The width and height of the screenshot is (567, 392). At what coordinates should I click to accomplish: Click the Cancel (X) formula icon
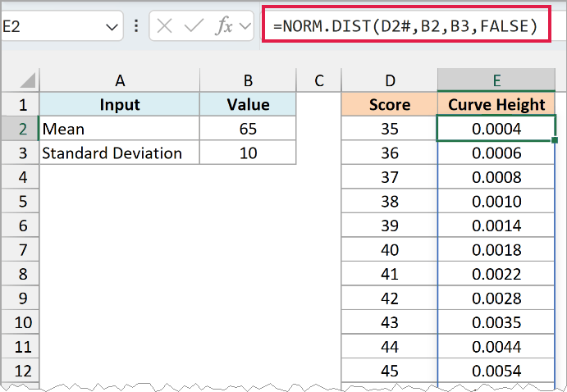(165, 26)
